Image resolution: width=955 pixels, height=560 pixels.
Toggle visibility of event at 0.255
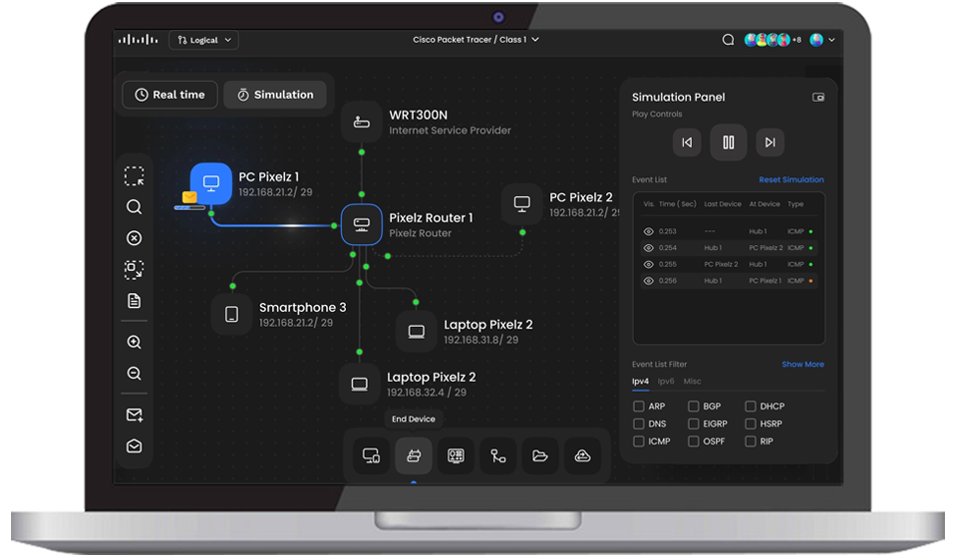[x=649, y=264]
